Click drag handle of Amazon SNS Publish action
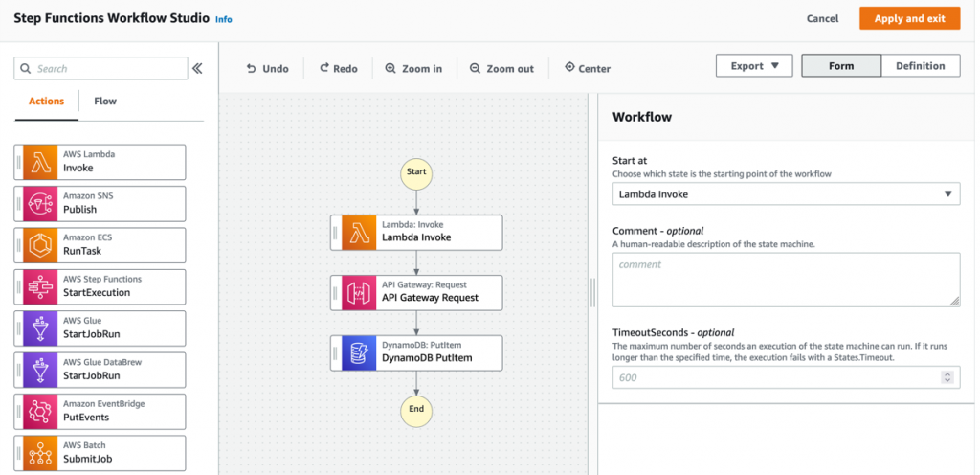 (19, 204)
